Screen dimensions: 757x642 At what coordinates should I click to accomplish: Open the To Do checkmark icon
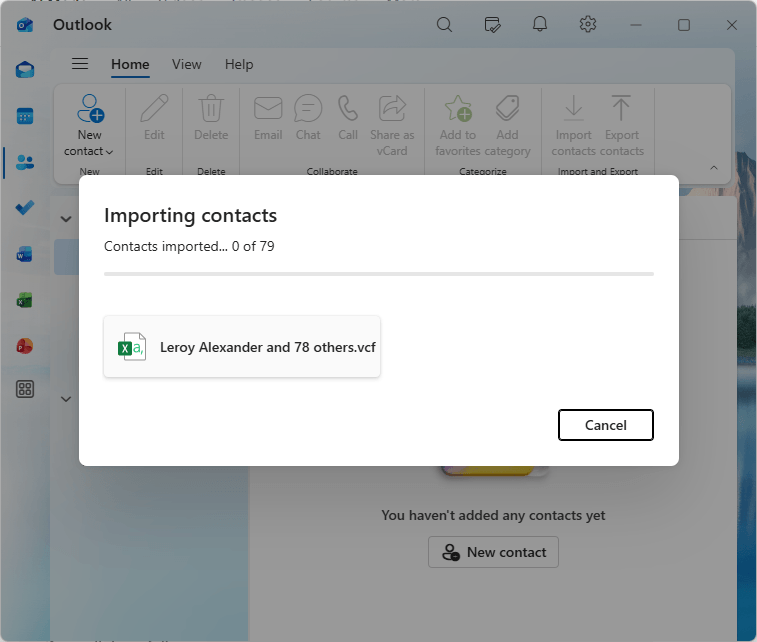click(25, 208)
